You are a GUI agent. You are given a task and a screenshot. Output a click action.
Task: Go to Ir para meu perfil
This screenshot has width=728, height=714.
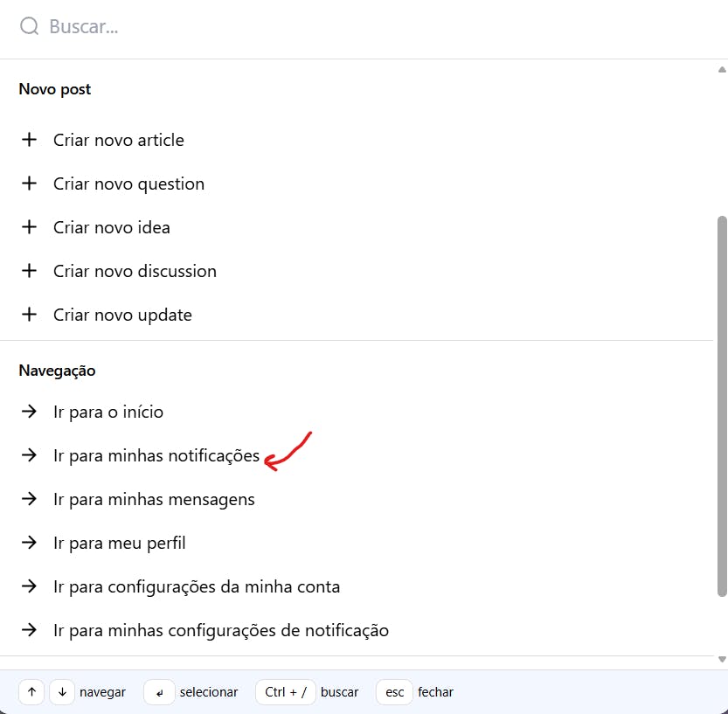pyautogui.click(x=119, y=543)
